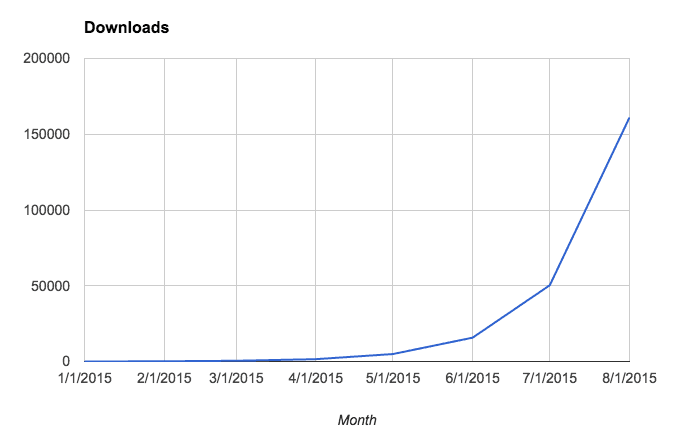
Task: Select the 4/1/2015 x-axis label
Action: click(x=315, y=379)
